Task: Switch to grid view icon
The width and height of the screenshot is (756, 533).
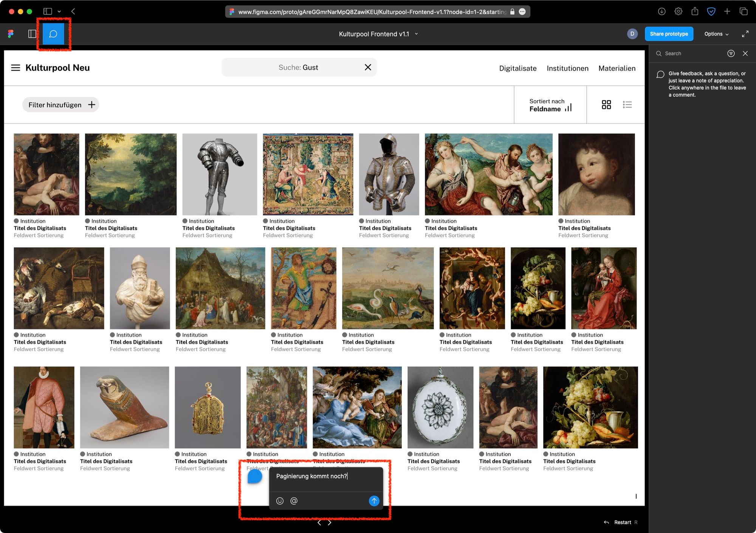Action: [x=606, y=105]
